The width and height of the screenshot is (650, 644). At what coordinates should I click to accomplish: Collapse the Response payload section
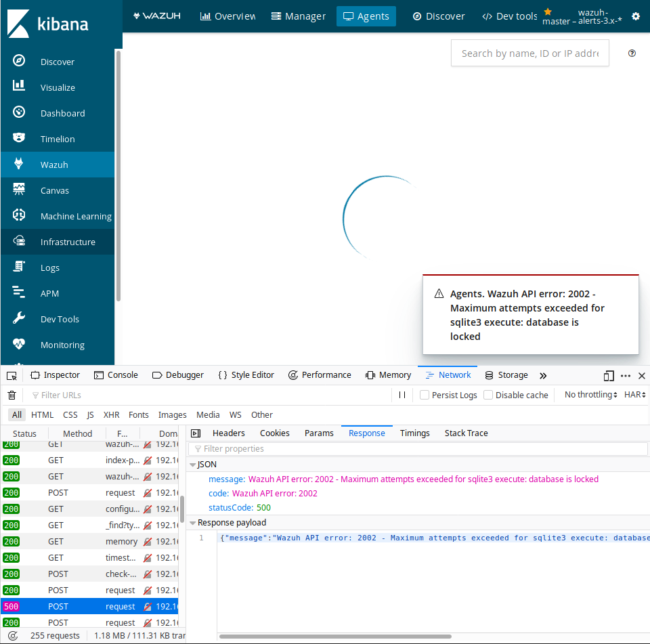[193, 522]
